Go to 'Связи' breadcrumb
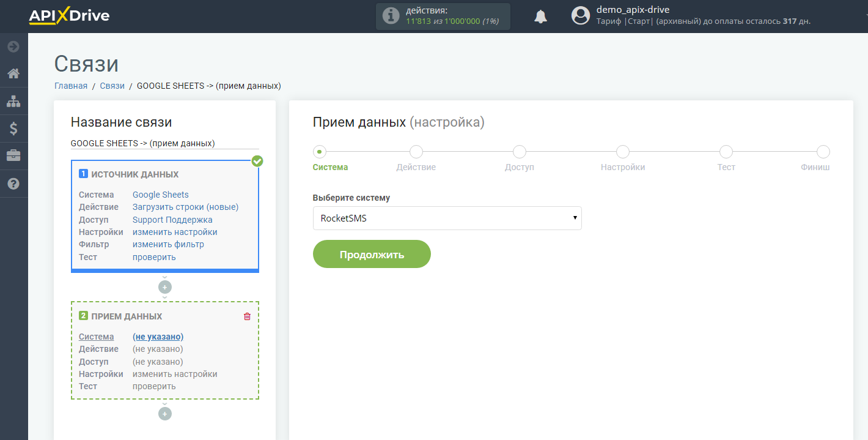This screenshot has width=868, height=440. pyautogui.click(x=112, y=86)
